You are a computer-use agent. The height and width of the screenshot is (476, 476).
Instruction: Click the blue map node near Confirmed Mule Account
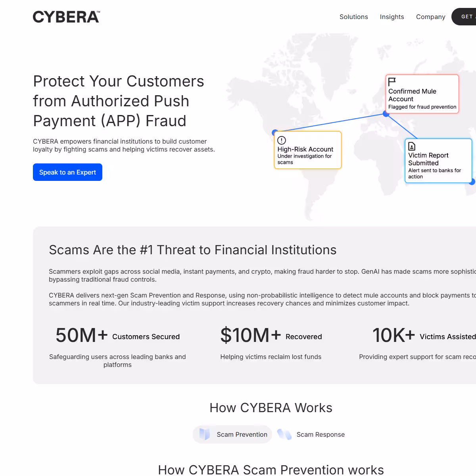(386, 114)
